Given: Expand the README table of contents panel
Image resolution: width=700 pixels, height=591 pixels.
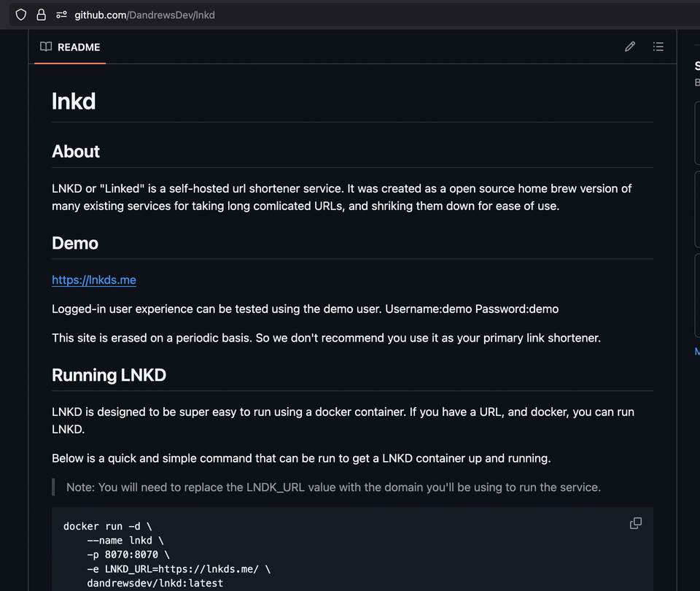Looking at the screenshot, I should [658, 46].
